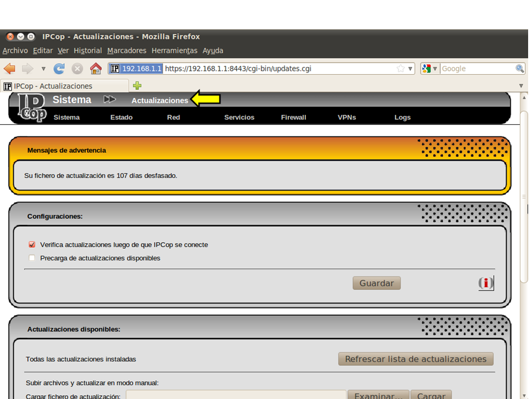The width and height of the screenshot is (532, 399).
Task: Open the Google search engine dropdown
Action: pyautogui.click(x=429, y=69)
